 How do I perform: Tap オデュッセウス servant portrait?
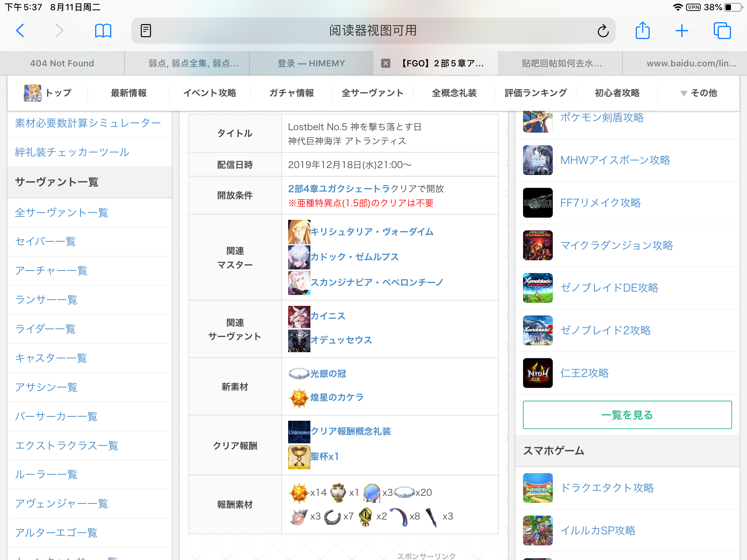tap(299, 341)
